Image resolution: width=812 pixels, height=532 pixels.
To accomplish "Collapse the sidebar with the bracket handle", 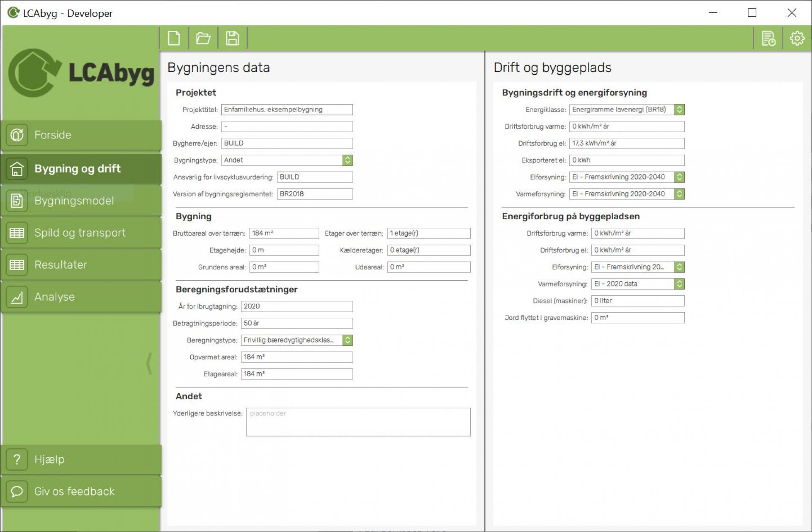I will [x=149, y=363].
